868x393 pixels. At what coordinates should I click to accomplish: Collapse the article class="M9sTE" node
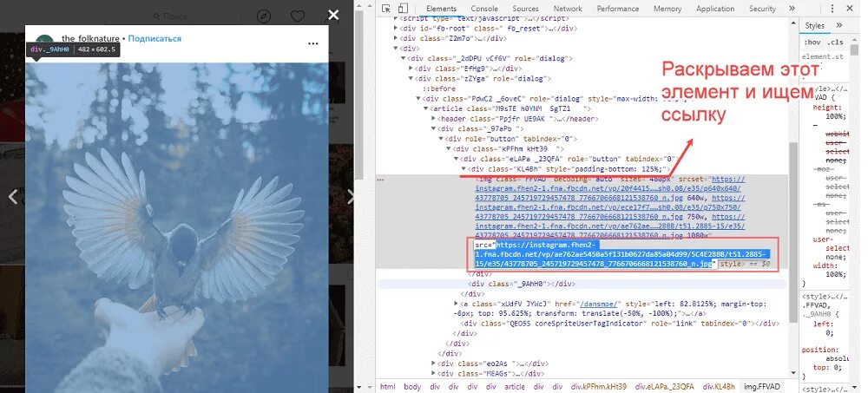(x=425, y=108)
